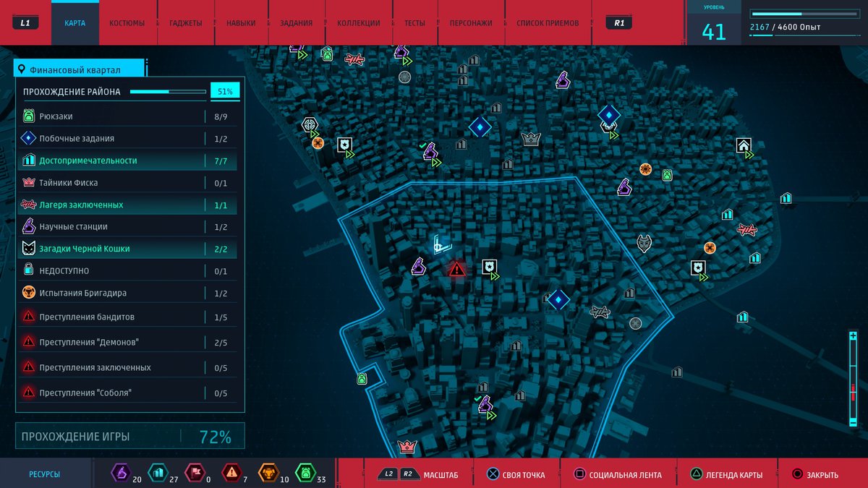Select the red crime alert marker on the map

tap(456, 269)
